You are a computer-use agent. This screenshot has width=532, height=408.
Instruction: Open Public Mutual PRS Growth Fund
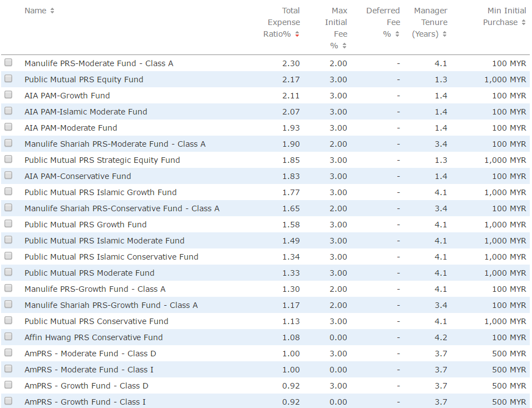tap(86, 225)
